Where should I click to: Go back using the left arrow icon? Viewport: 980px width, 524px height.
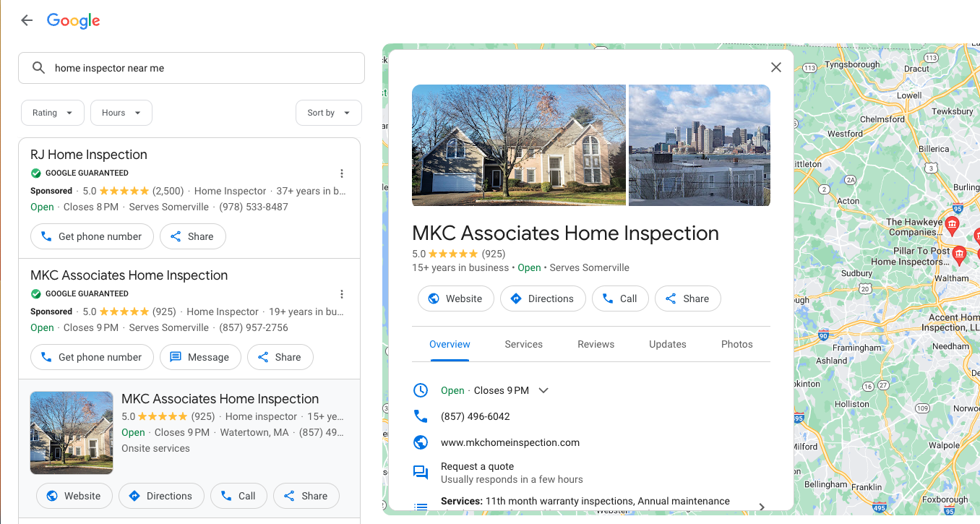point(27,20)
